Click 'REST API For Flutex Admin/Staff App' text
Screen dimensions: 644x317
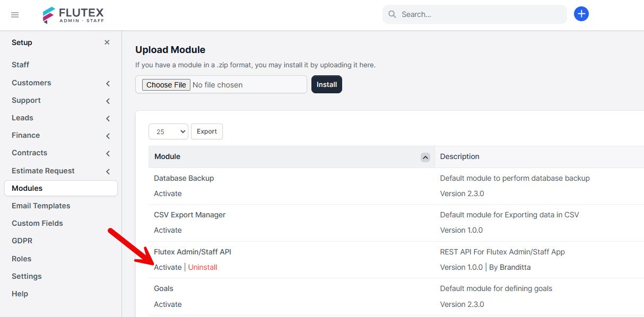click(x=502, y=252)
